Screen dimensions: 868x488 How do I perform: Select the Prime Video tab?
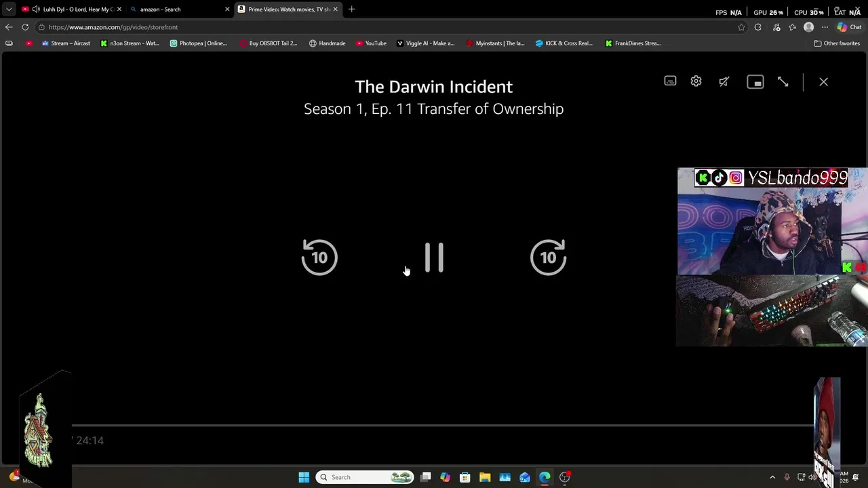click(x=288, y=9)
